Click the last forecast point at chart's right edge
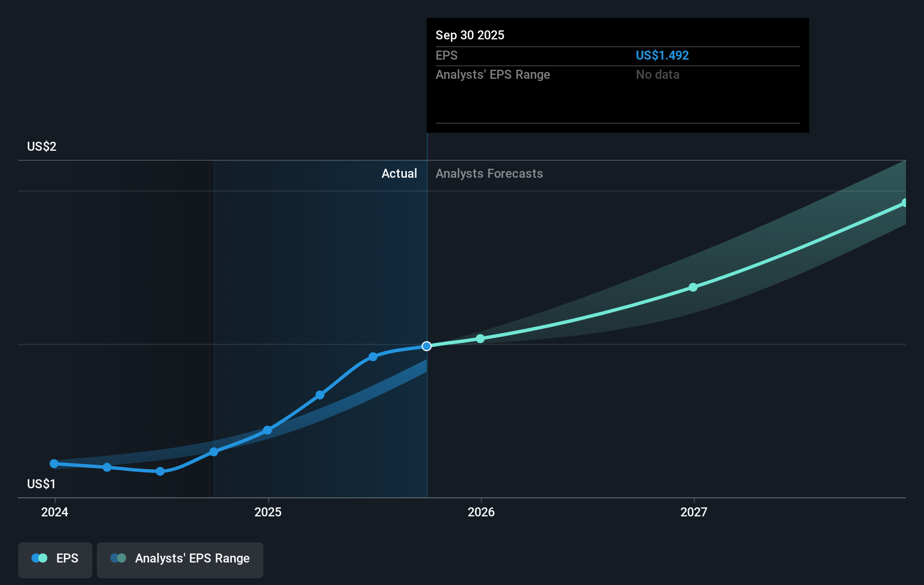The height and width of the screenshot is (585, 924). tap(905, 202)
